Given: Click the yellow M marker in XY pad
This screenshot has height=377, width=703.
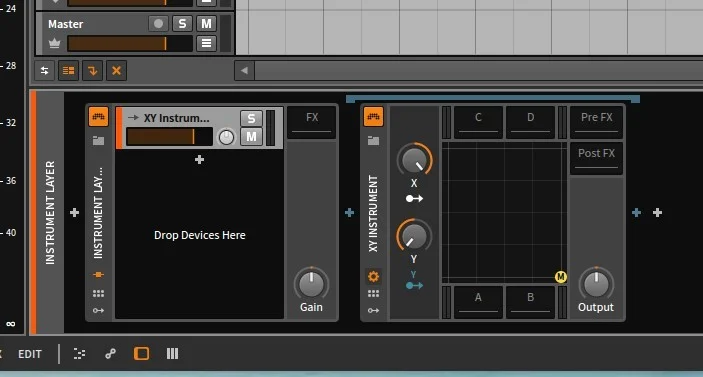Looking at the screenshot, I should (561, 277).
